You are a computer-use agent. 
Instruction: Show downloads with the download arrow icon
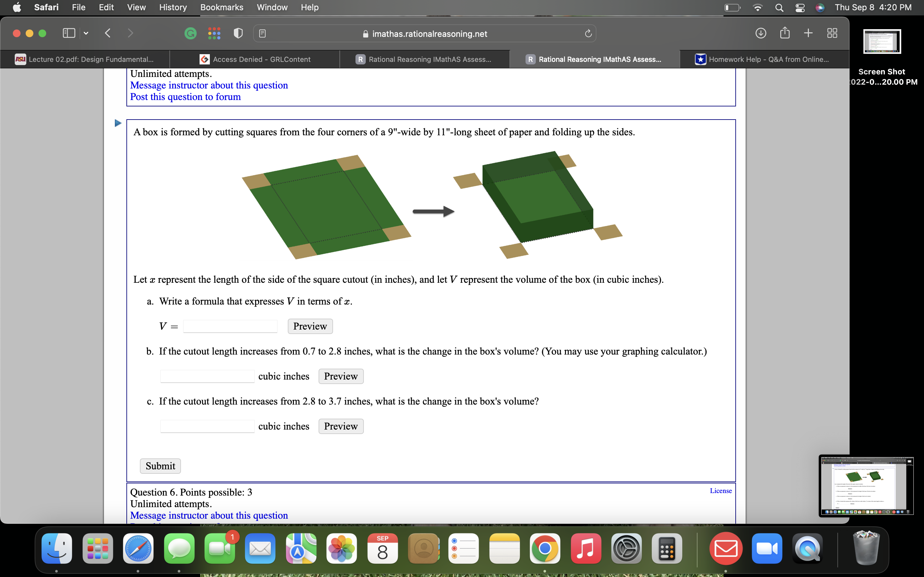(761, 33)
